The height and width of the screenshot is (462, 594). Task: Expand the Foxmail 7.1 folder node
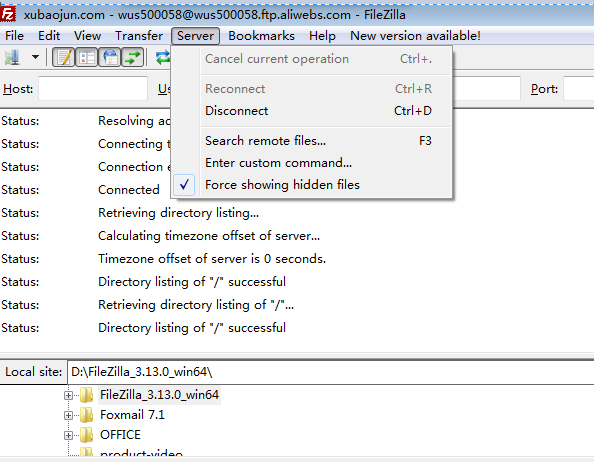[68, 415]
